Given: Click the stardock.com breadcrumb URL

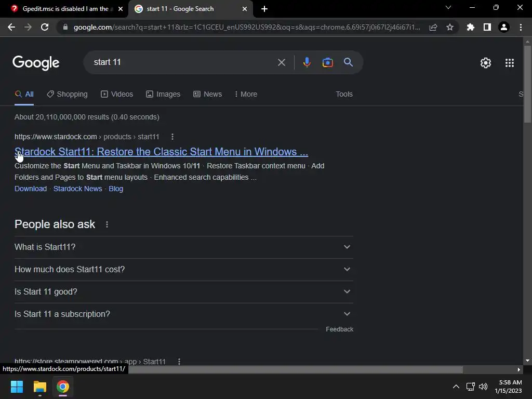Looking at the screenshot, I should (87, 137).
